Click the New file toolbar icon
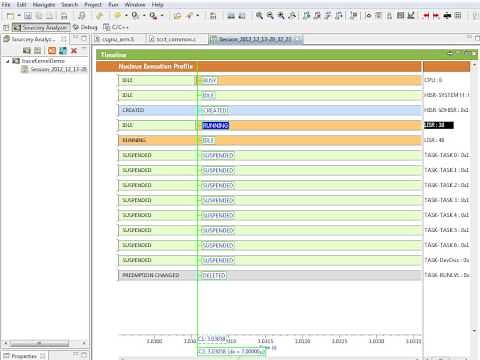The width and height of the screenshot is (480, 360). point(11,15)
